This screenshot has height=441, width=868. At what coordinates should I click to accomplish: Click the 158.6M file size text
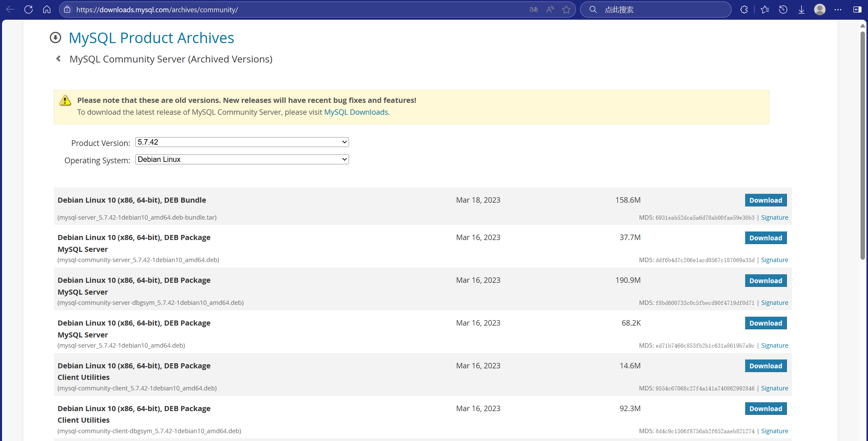628,200
